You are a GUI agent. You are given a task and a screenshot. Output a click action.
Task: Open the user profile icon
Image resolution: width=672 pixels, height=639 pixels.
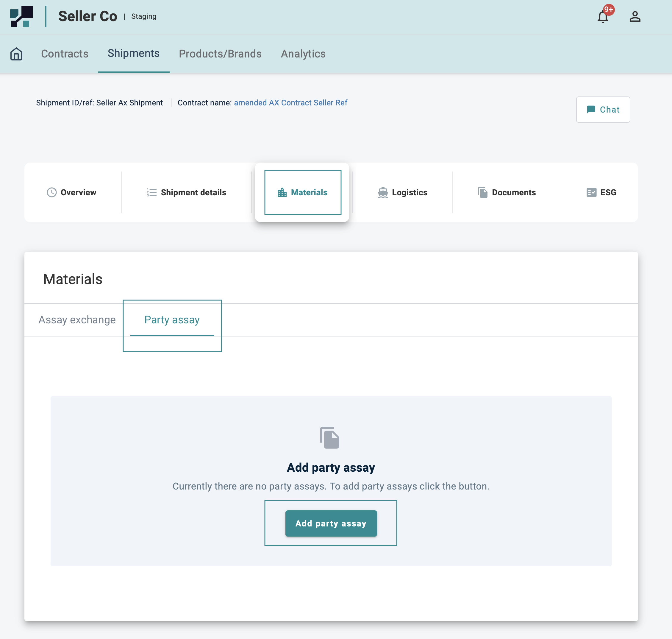pos(635,16)
